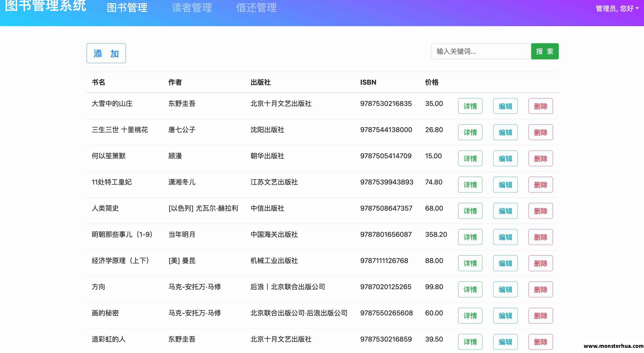Click 编辑 for 三生三世 十里桃花
Image resolution: width=644 pixels, height=353 pixels.
[x=505, y=132]
